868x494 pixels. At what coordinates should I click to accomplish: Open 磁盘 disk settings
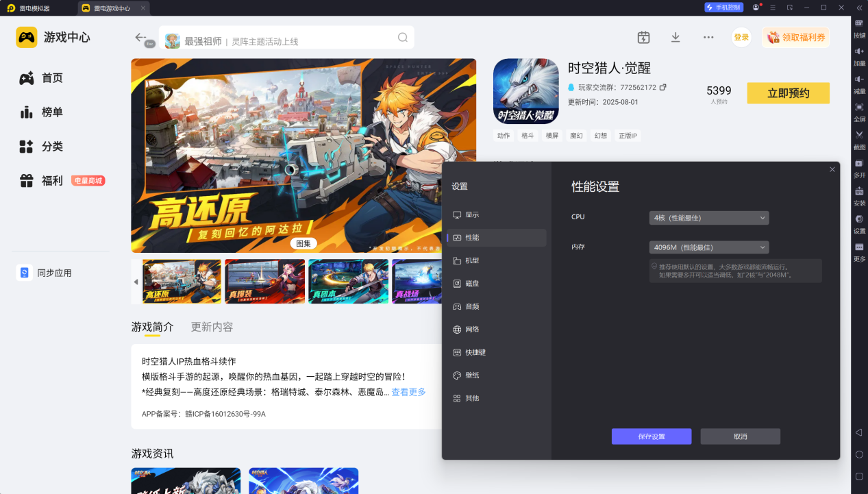pyautogui.click(x=497, y=284)
